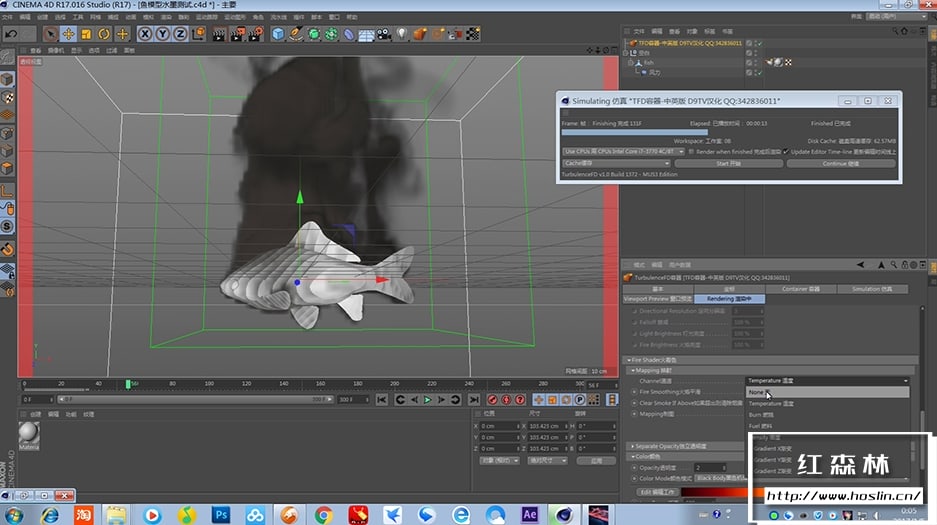Select the Material thumbnail
Screen dimensions: 937x525
[x=29, y=434]
